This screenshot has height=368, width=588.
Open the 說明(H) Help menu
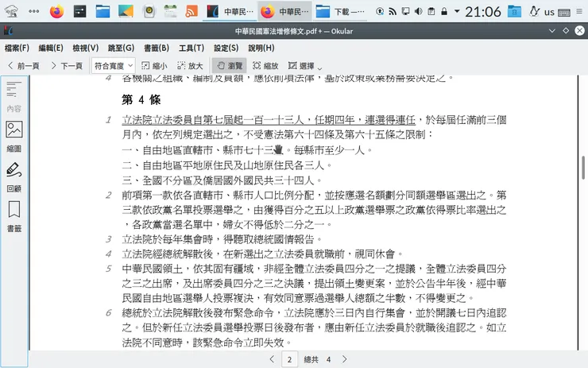point(261,48)
